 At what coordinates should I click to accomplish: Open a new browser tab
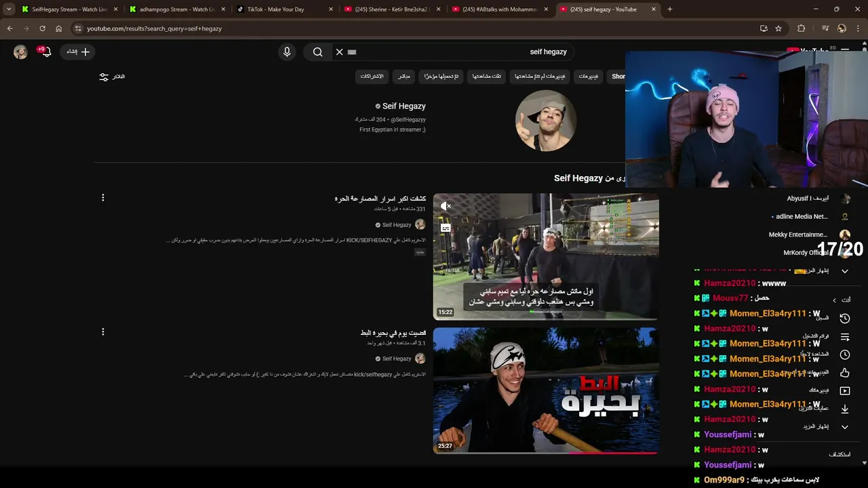[670, 9]
